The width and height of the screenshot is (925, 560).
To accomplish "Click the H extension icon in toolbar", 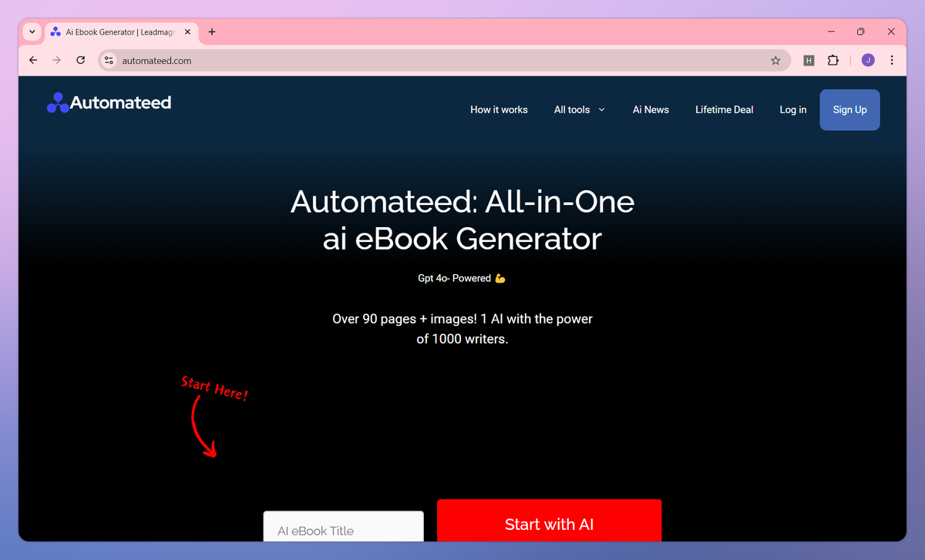I will coord(809,60).
